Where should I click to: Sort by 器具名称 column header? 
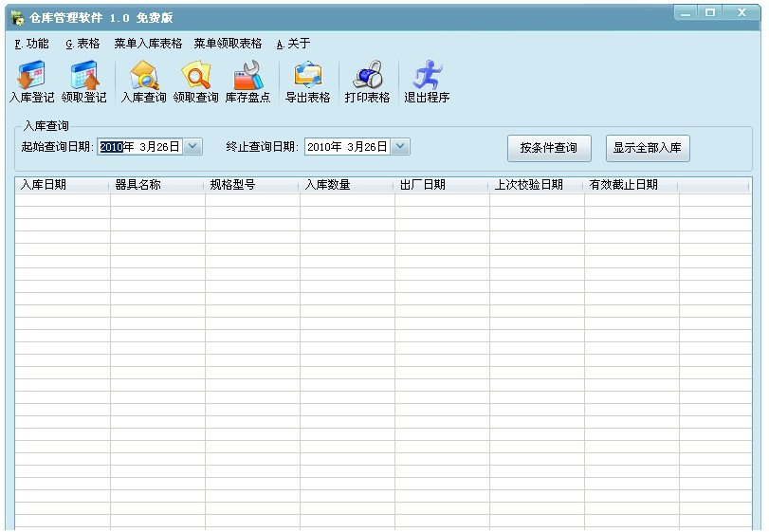[156, 185]
